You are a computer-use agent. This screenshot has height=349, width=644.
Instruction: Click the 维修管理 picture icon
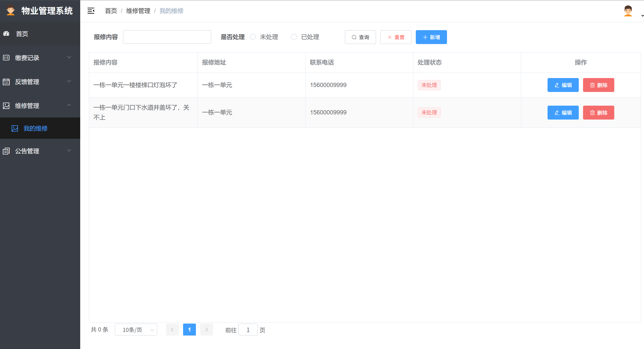point(6,106)
